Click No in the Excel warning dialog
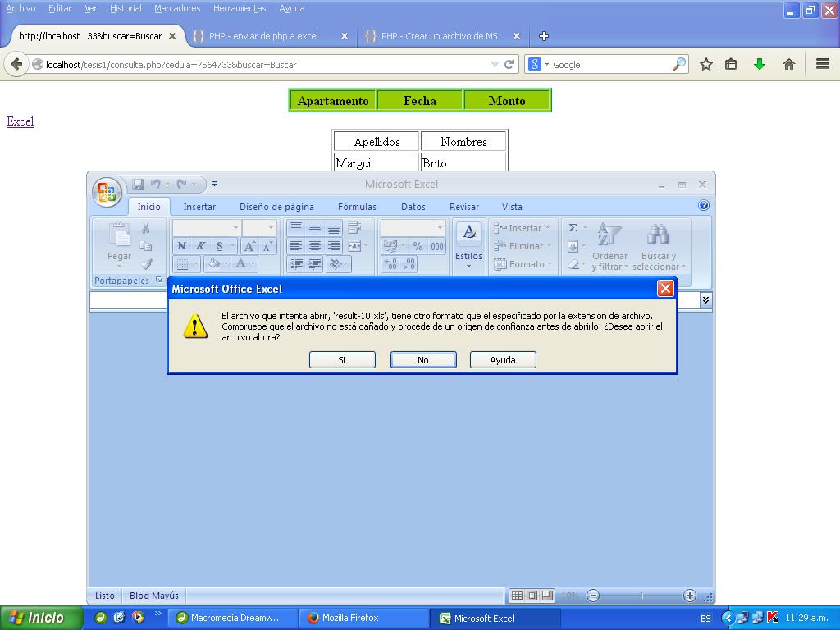The image size is (840, 630). tap(423, 360)
